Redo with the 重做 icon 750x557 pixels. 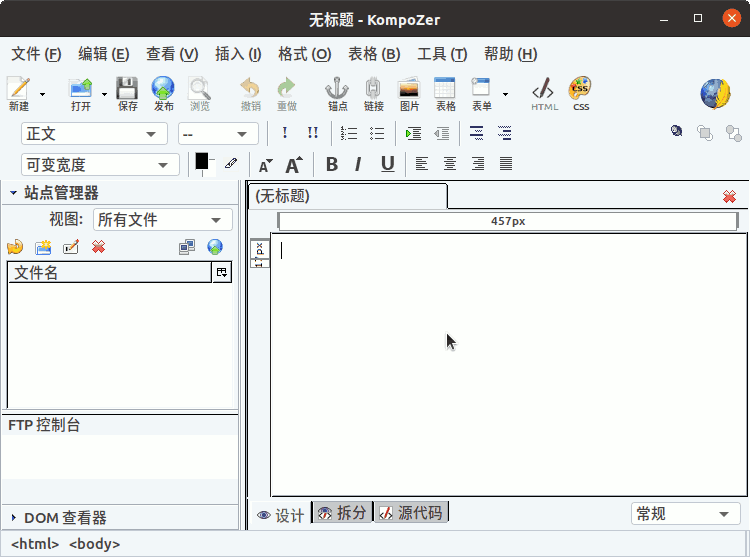click(287, 94)
